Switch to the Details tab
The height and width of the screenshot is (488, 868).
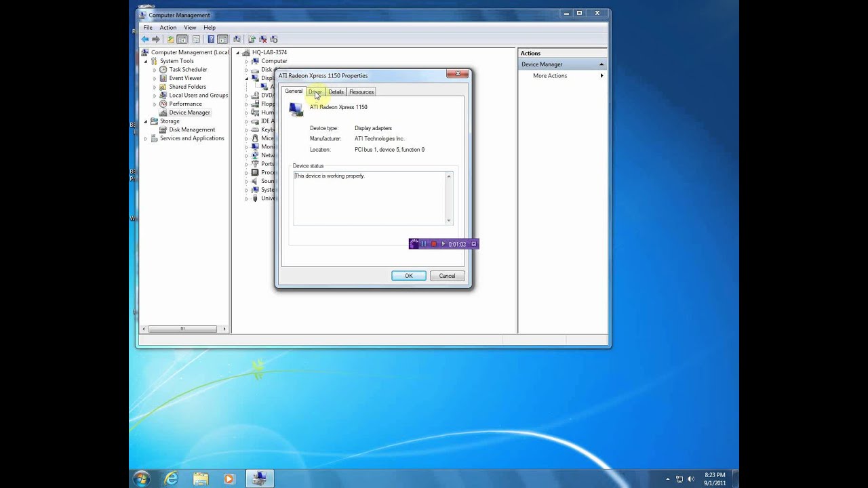tap(336, 91)
